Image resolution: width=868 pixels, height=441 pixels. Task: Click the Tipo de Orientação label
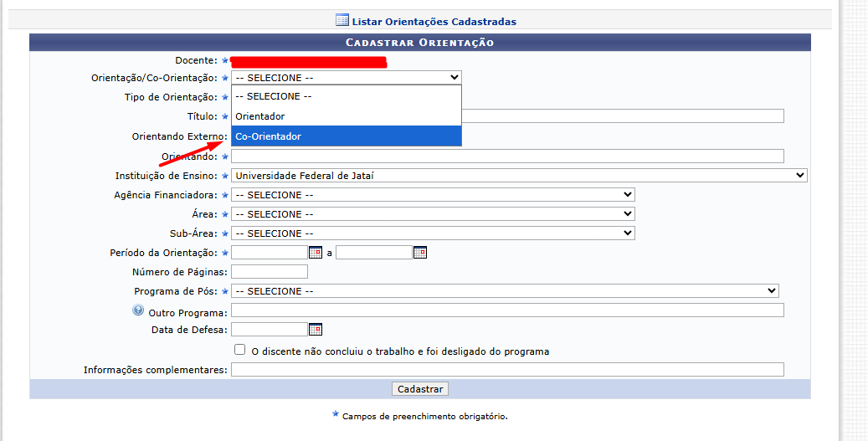[171, 97]
